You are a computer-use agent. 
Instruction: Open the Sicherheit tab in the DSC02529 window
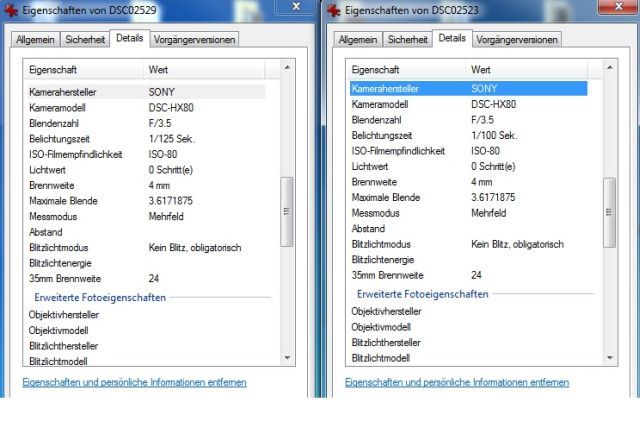click(85, 40)
